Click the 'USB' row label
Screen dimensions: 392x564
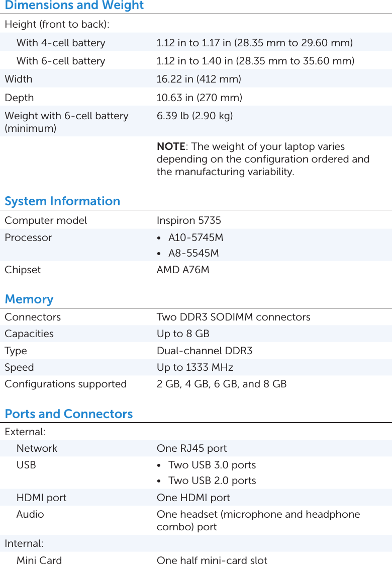[26, 465]
